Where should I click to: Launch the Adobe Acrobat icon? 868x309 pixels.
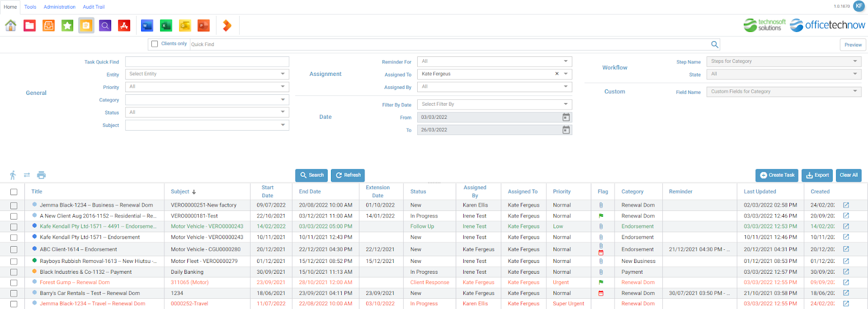click(124, 25)
